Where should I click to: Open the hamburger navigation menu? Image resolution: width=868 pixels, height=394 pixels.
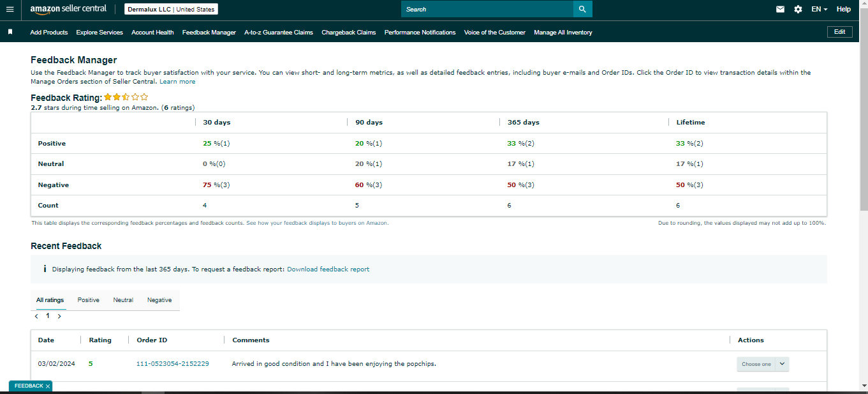(x=10, y=9)
